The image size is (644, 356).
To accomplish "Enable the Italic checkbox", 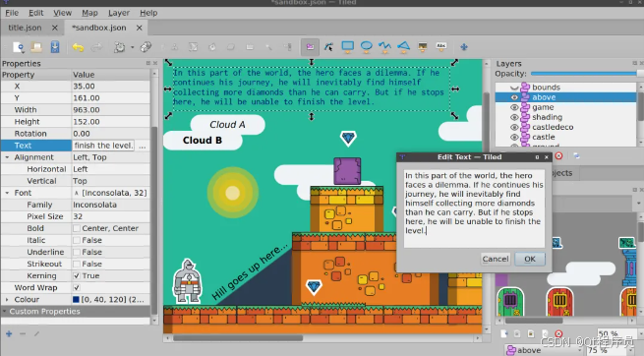I will (77, 240).
